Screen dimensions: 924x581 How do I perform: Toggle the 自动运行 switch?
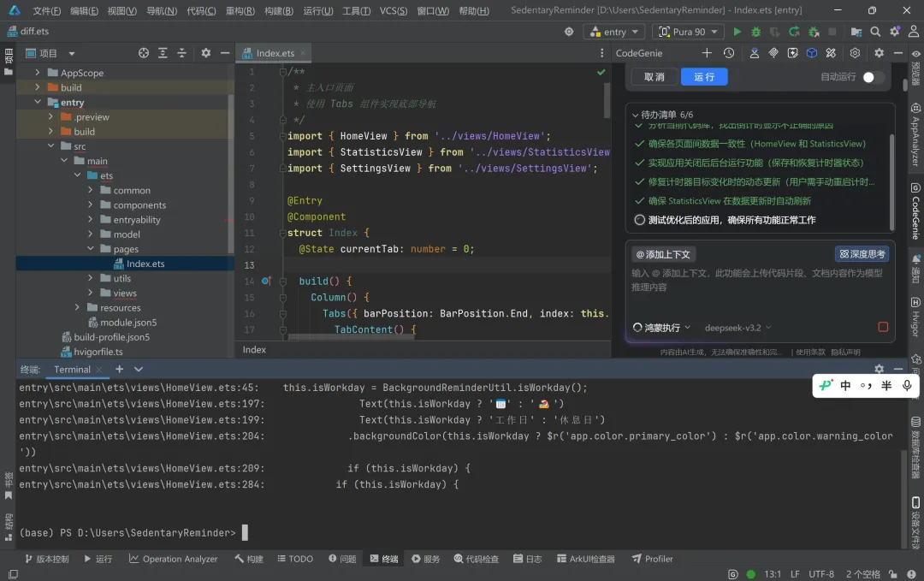874,77
